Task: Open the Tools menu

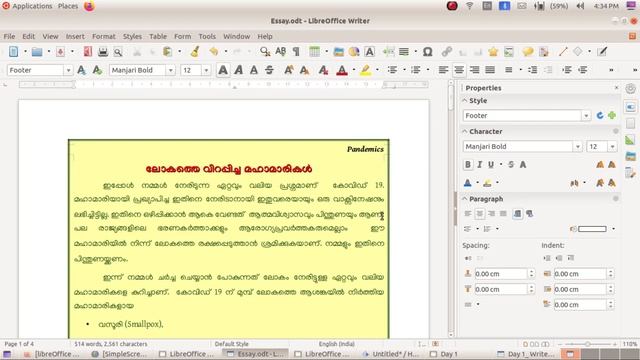Action: pyautogui.click(x=207, y=36)
